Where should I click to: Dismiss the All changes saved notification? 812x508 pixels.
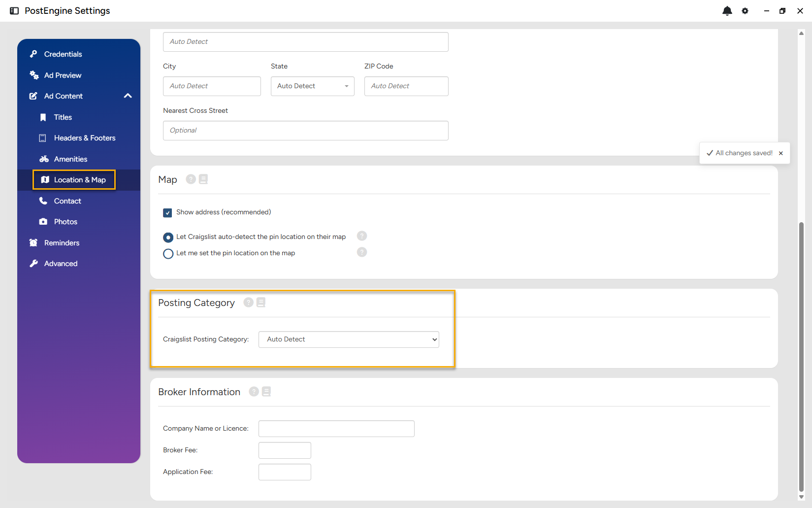pyautogui.click(x=781, y=153)
